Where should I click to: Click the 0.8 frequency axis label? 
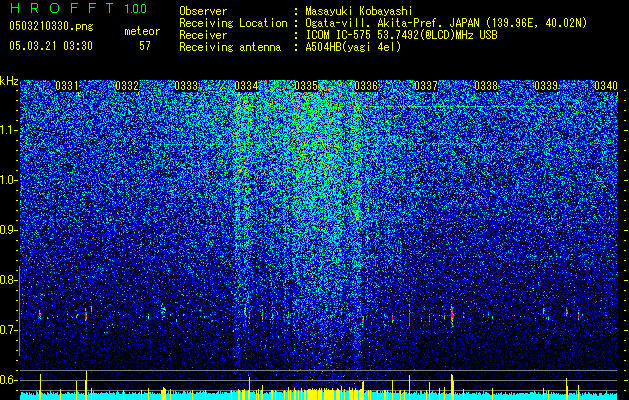[9, 280]
